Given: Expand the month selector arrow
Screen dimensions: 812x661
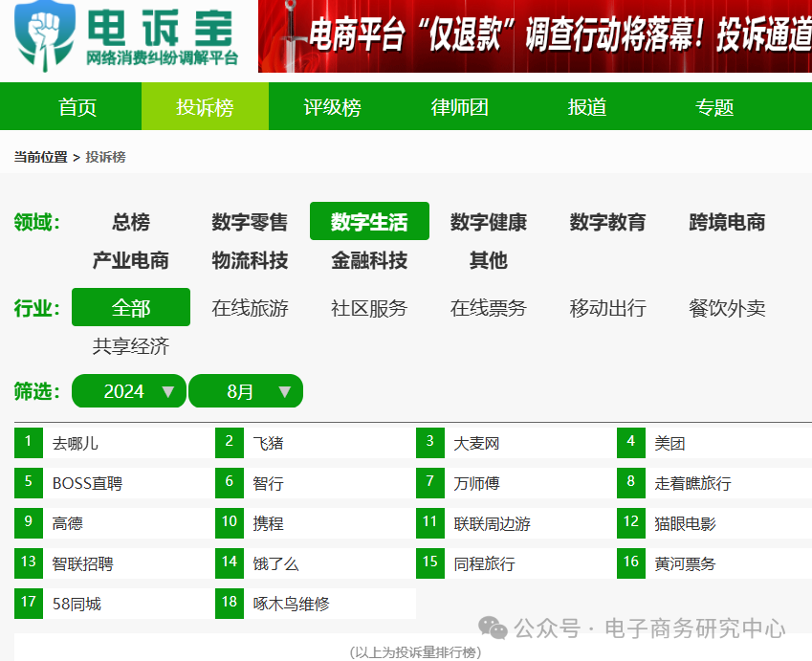Looking at the screenshot, I should 284,390.
